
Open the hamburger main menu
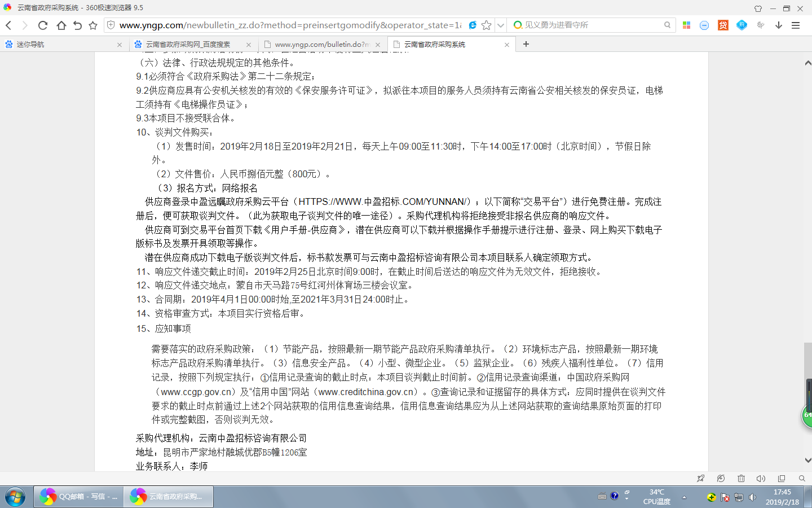click(796, 25)
